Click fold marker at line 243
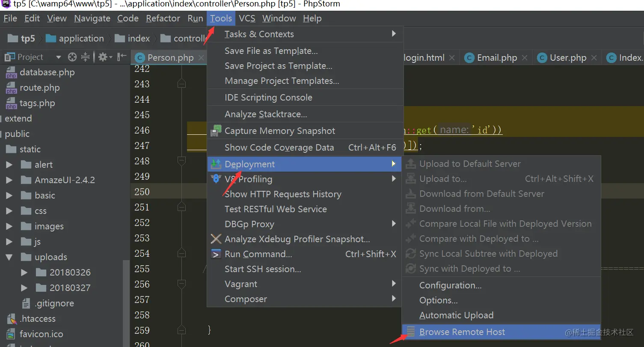 181,84
